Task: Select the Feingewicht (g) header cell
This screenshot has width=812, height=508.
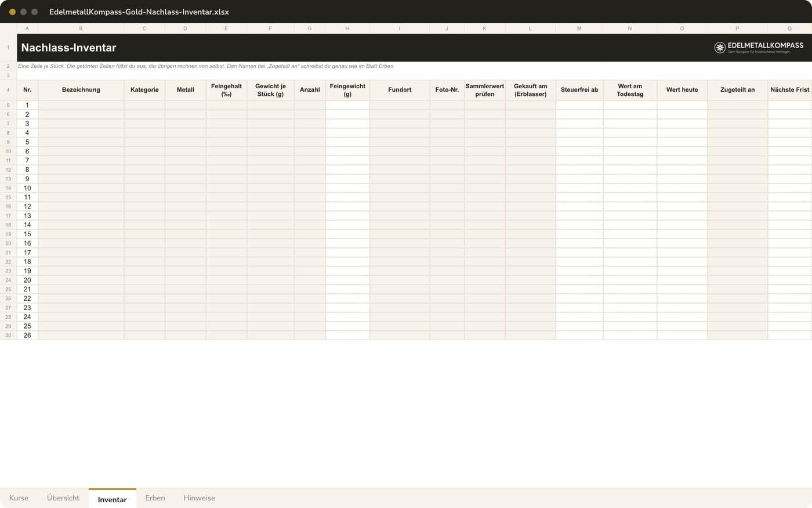Action: [x=347, y=90]
